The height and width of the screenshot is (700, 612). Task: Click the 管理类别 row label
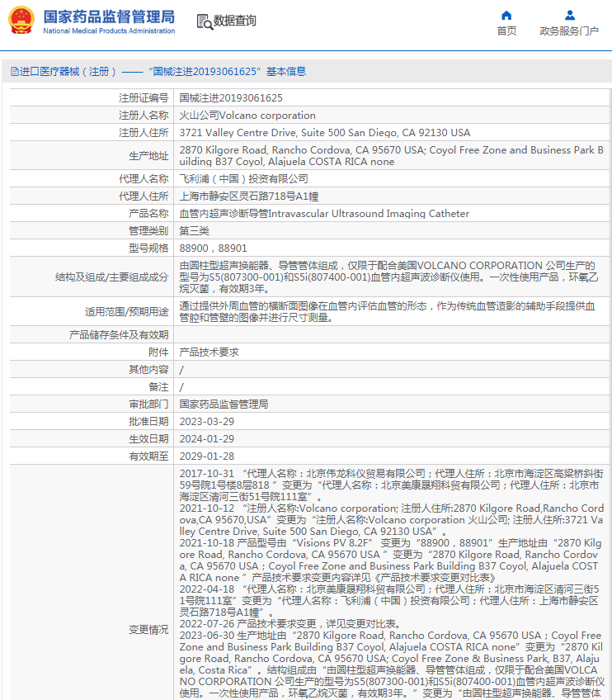(148, 231)
